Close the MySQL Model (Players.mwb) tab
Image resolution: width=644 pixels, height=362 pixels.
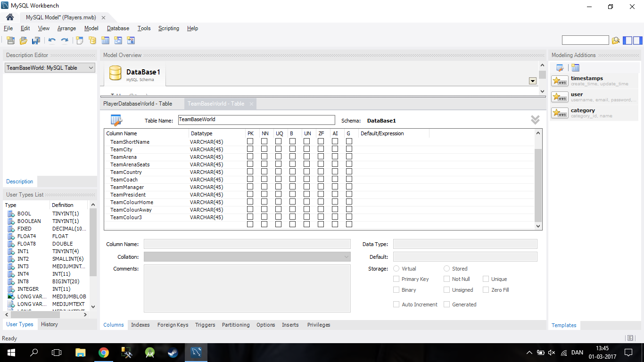pyautogui.click(x=104, y=17)
